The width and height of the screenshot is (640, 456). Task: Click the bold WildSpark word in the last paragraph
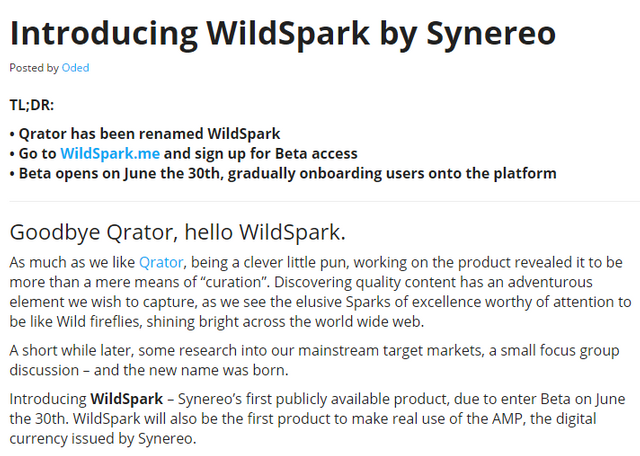coord(134,400)
